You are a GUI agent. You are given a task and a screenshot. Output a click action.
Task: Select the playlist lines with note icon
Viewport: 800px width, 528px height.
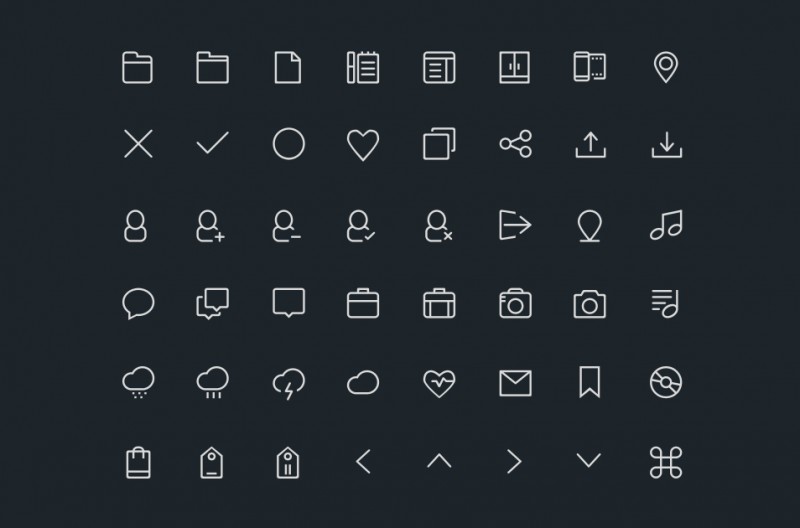point(665,304)
